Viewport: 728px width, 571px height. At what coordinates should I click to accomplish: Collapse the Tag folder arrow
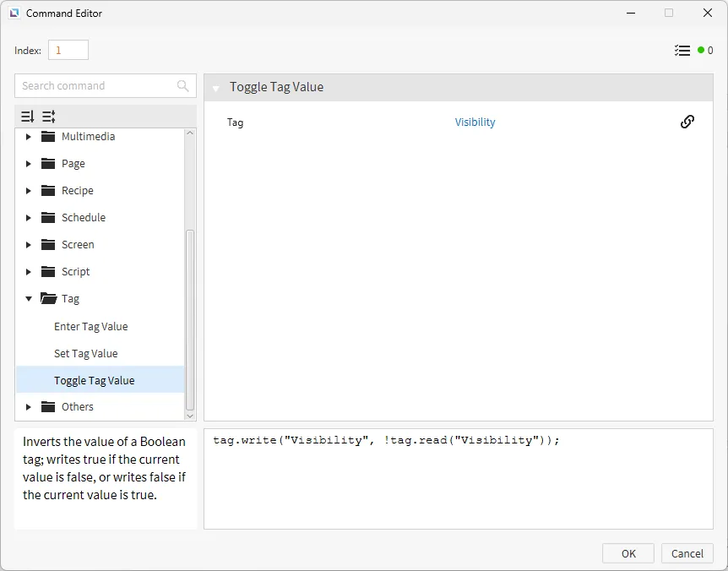tap(29, 299)
